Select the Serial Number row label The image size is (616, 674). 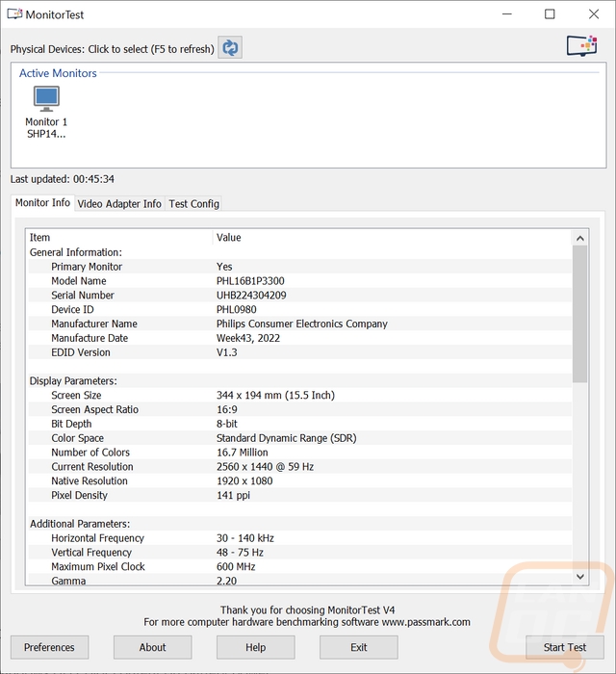coord(83,296)
